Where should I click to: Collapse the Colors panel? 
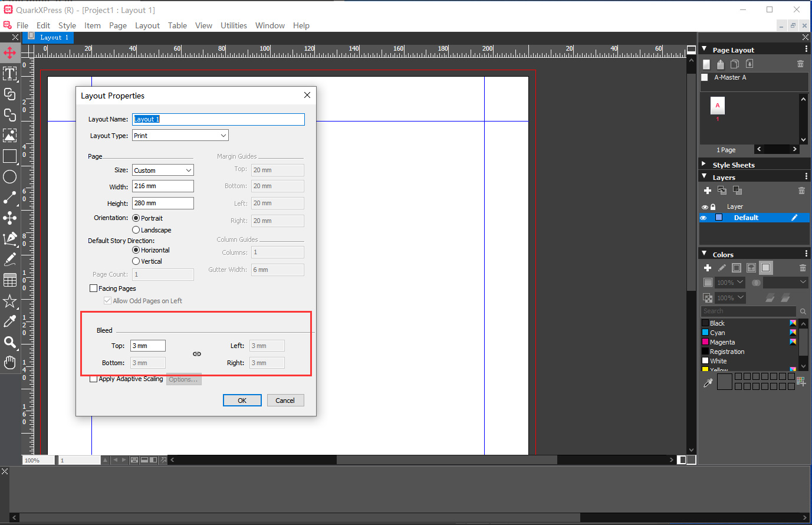(704, 254)
